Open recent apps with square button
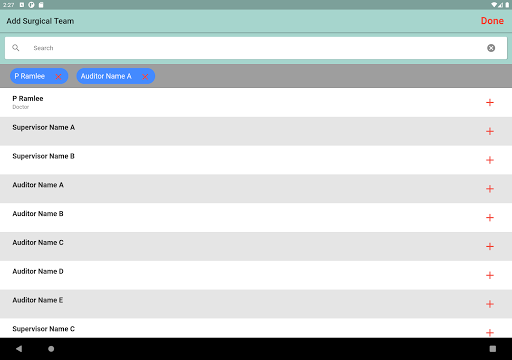 [x=493, y=349]
